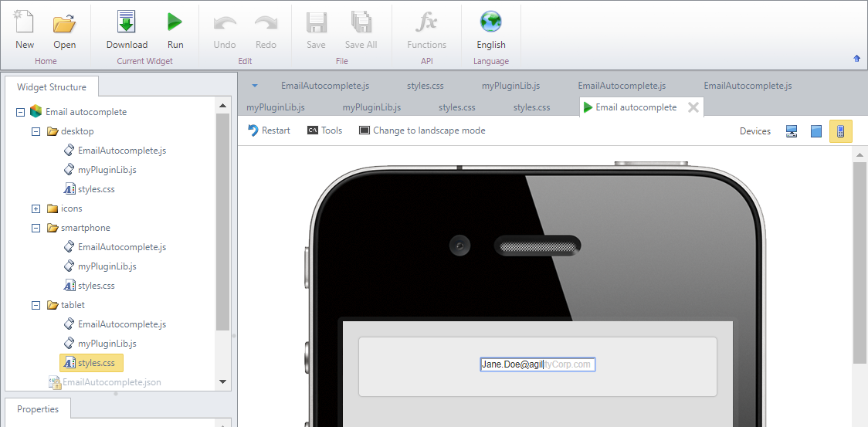The image size is (868, 427).
Task: Switch to Widget Structure tab
Action: (x=52, y=87)
